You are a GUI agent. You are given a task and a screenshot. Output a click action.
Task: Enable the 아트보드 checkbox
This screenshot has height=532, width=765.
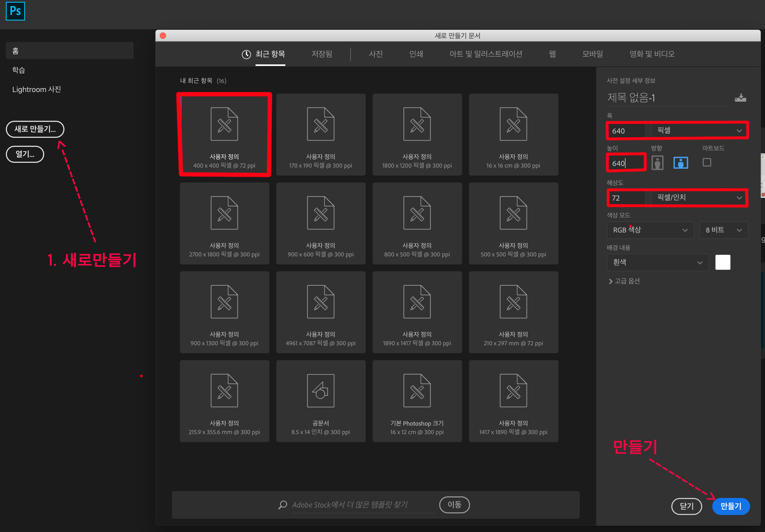[x=707, y=163]
